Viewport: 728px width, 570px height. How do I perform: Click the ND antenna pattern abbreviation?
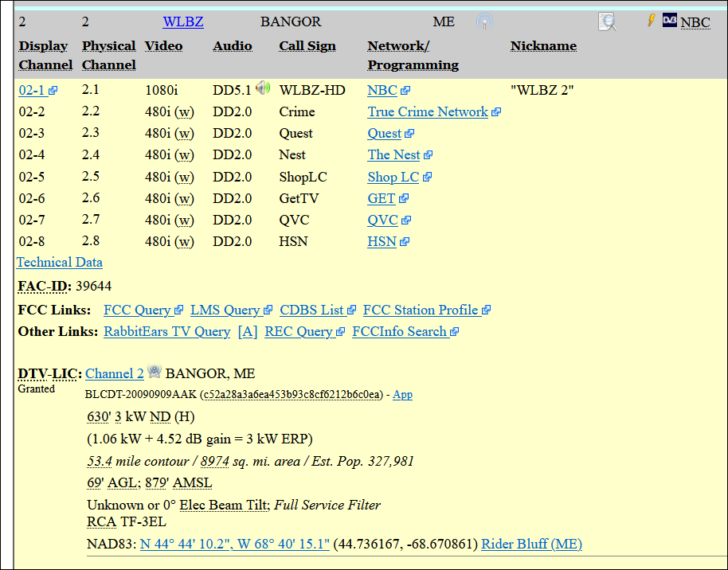(x=160, y=417)
